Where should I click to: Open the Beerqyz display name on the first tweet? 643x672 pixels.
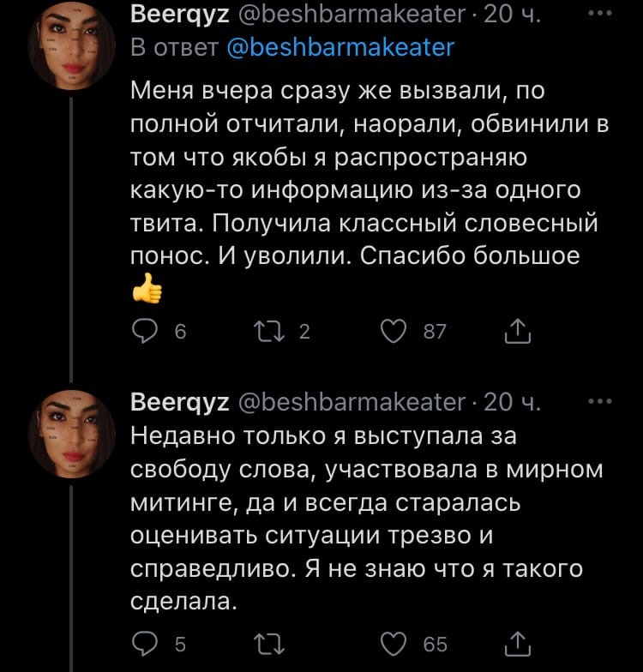(178, 15)
